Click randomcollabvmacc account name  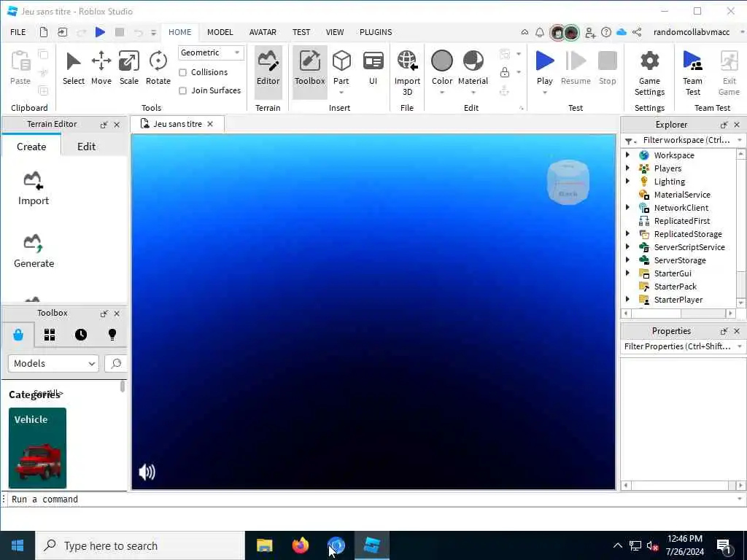coord(692,32)
